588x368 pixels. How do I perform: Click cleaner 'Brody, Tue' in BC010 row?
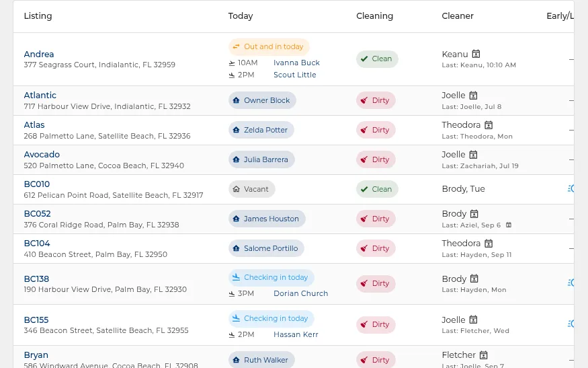pyautogui.click(x=463, y=189)
